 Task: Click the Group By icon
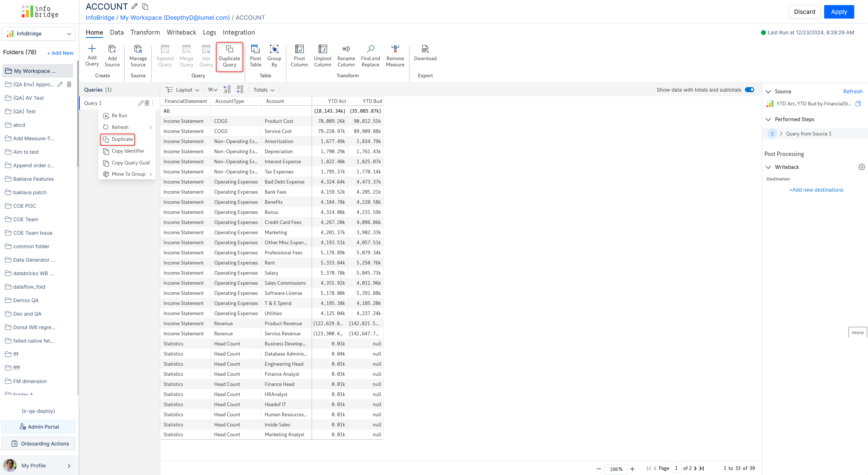(x=274, y=49)
